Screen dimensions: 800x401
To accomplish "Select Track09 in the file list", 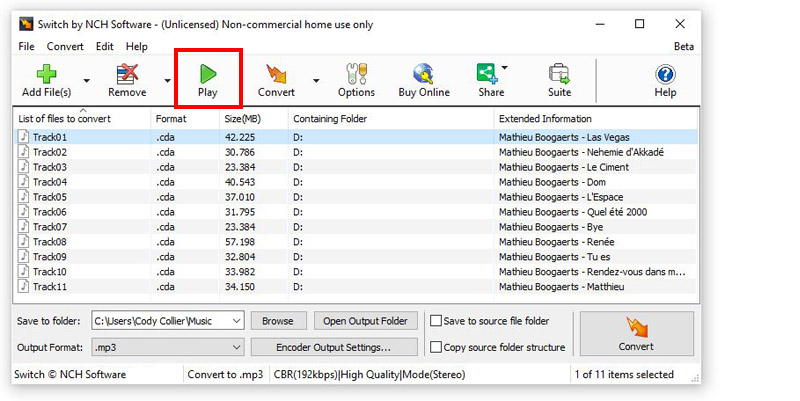I will [49, 257].
